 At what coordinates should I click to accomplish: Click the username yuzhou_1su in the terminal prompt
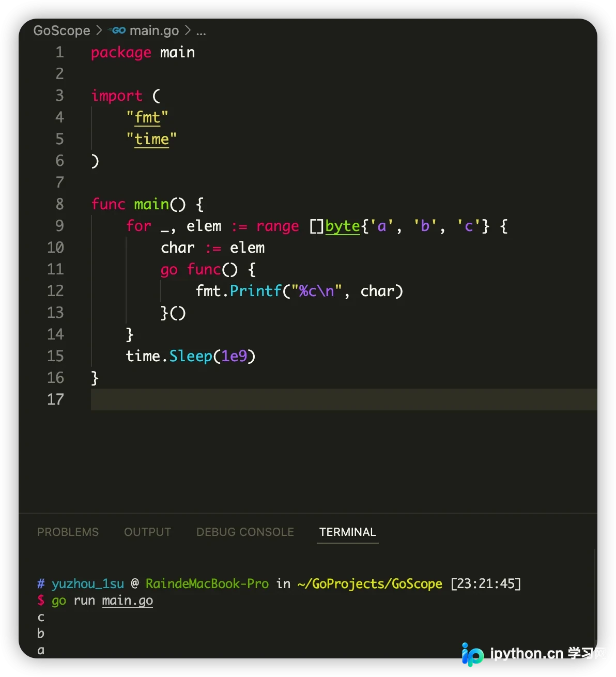tap(88, 583)
